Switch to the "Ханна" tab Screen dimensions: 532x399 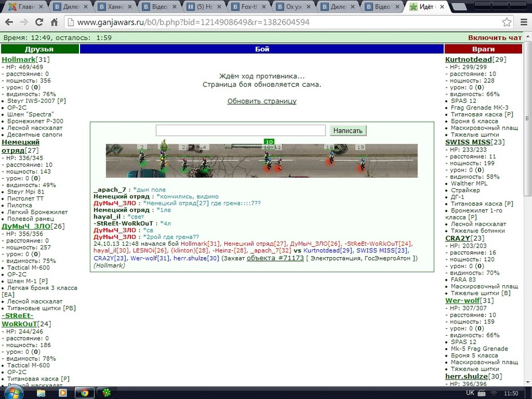pos(116,6)
